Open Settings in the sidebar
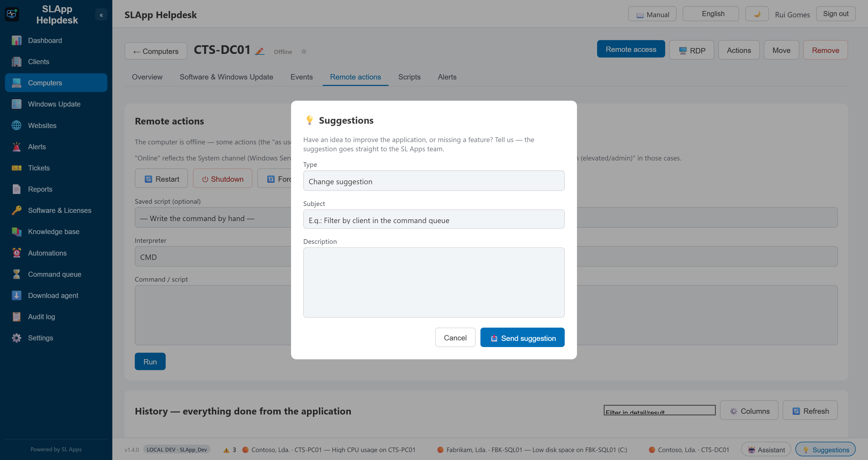 56,338
